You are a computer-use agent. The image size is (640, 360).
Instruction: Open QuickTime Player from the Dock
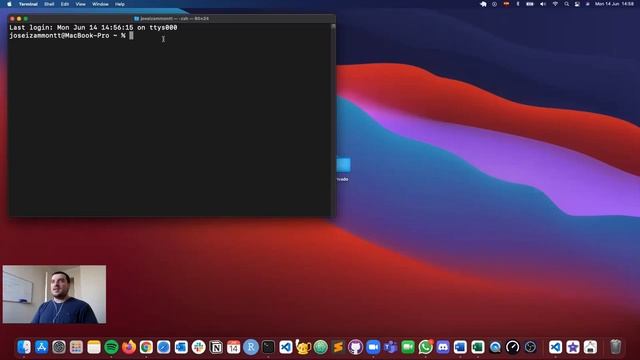coord(495,347)
